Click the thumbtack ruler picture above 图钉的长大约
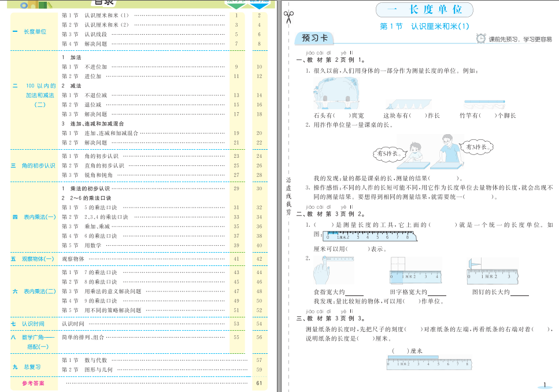559x392 pixels. pyautogui.click(x=493, y=271)
